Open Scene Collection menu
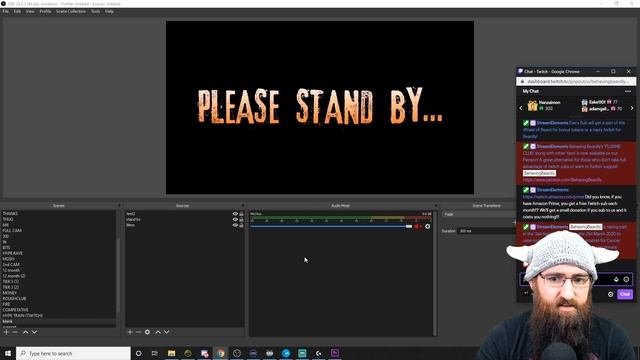 click(x=71, y=11)
